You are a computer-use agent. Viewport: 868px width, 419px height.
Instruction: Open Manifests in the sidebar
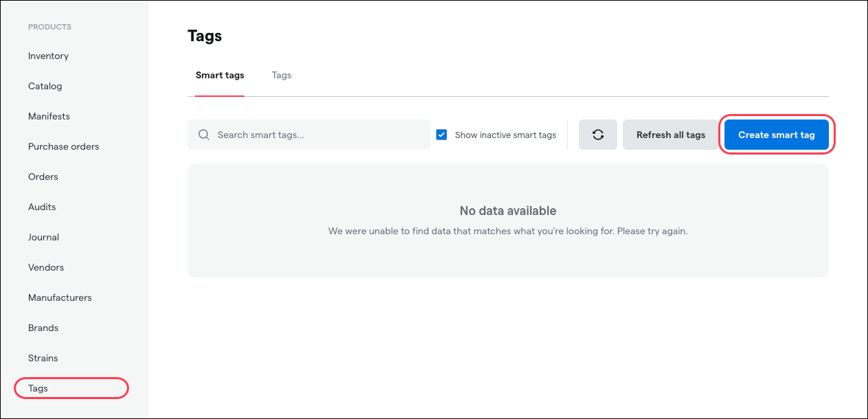(x=49, y=116)
